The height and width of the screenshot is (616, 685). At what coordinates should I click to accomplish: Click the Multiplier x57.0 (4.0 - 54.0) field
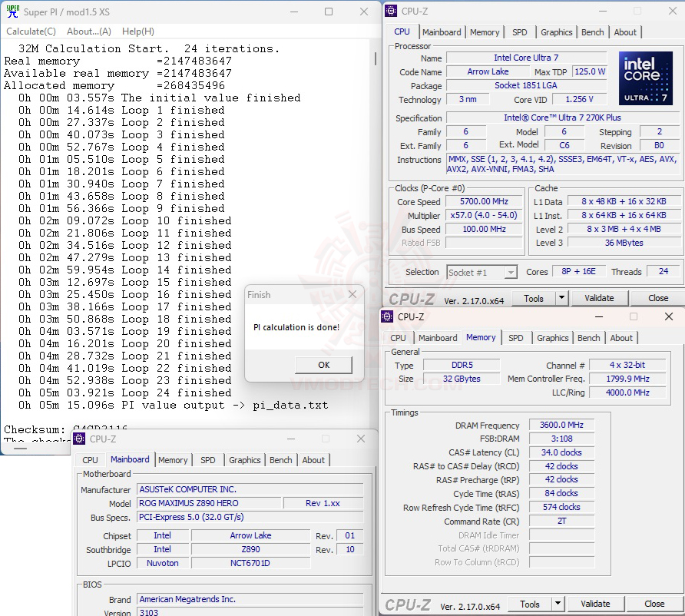tap(484, 215)
